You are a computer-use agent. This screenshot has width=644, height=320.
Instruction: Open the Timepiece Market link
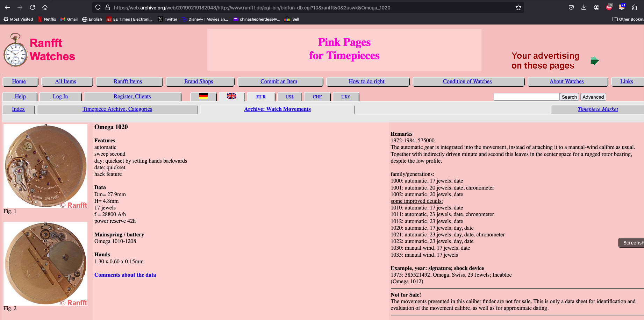tap(598, 109)
